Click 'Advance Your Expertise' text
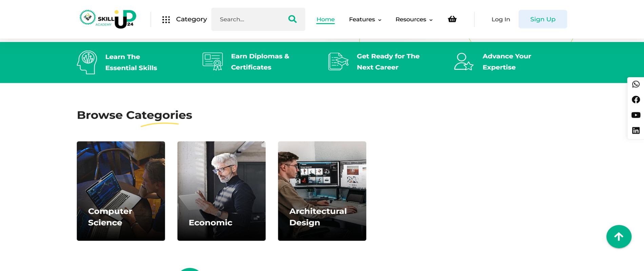Viewport: 644px width, 271px height. pyautogui.click(x=507, y=62)
